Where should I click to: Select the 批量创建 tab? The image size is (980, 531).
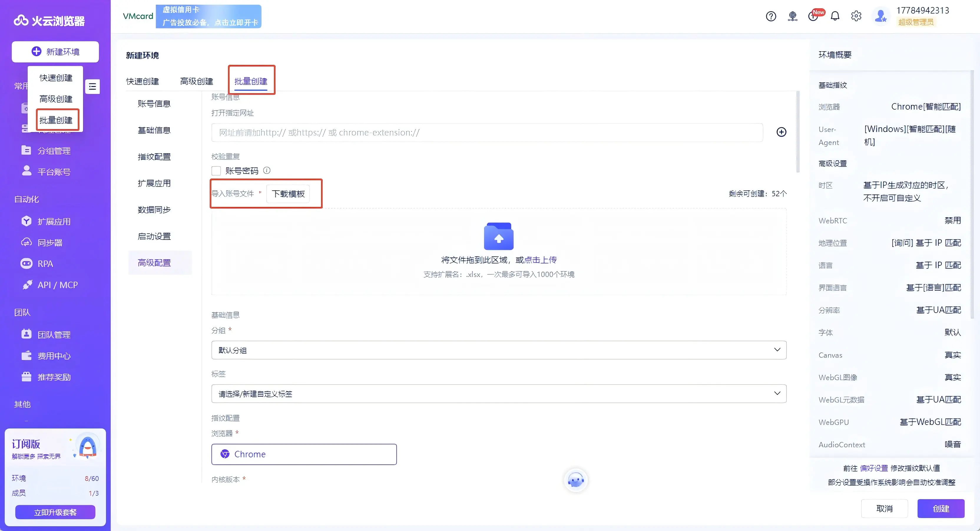tap(251, 81)
